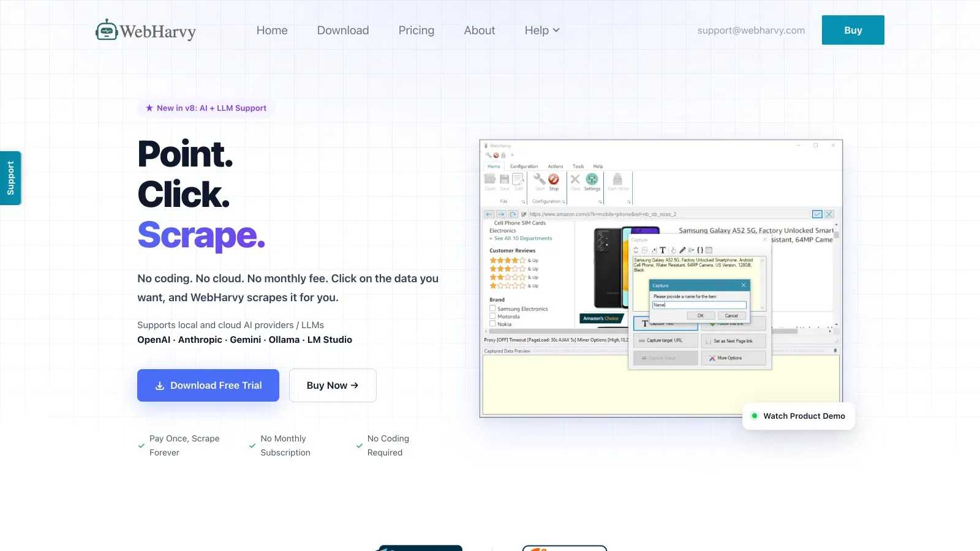This screenshot has width=980, height=551.
Task: Select the Tools ribbon tab
Action: pos(578,167)
